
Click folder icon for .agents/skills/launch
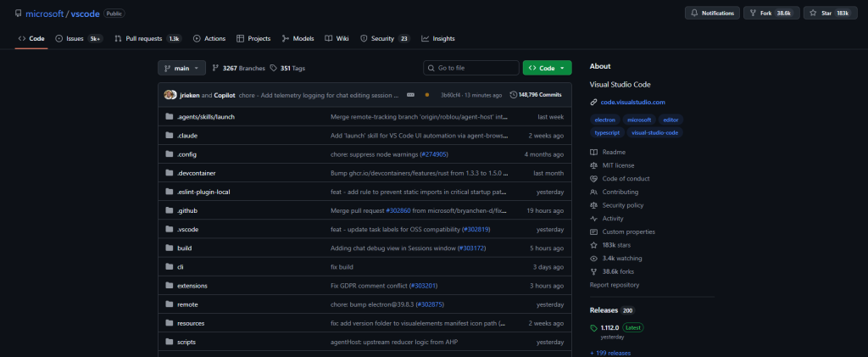click(x=170, y=117)
